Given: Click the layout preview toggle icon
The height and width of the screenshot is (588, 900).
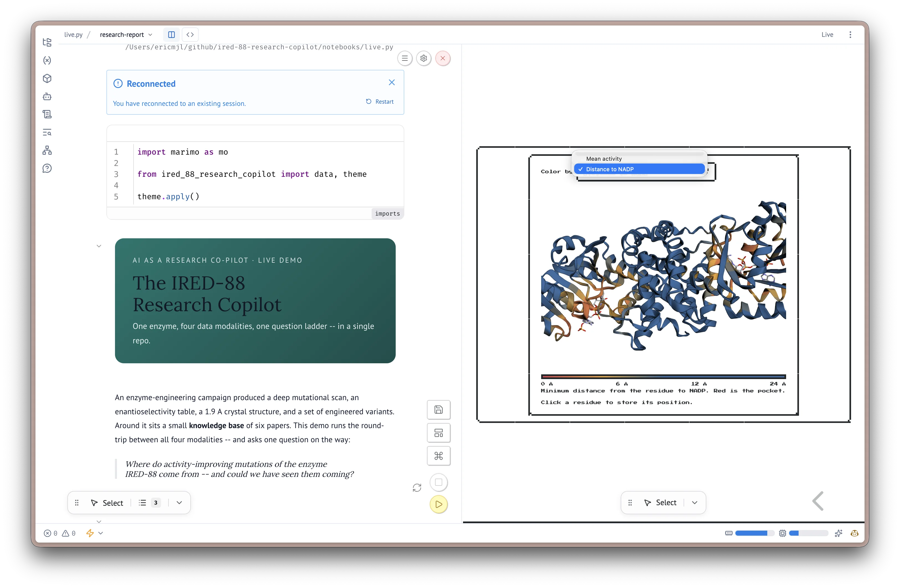Looking at the screenshot, I should 438,433.
